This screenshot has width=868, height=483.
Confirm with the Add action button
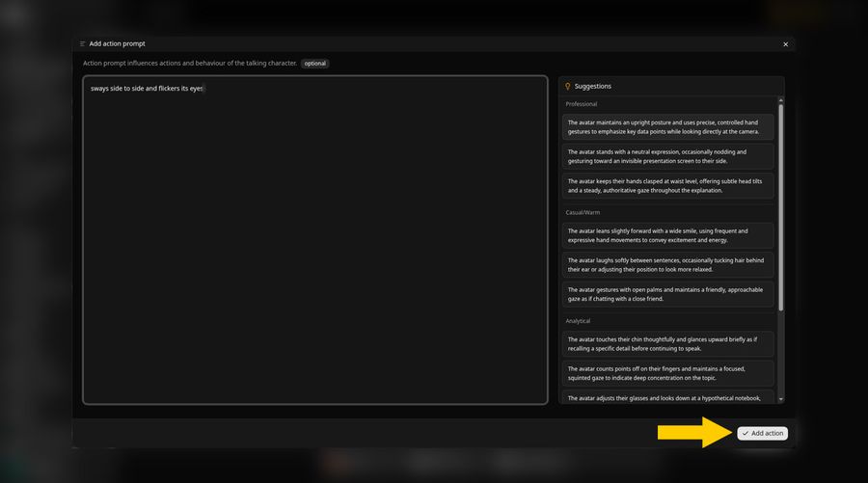pyautogui.click(x=762, y=433)
